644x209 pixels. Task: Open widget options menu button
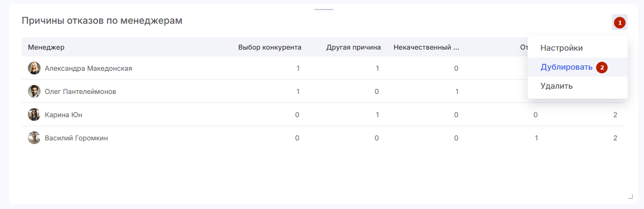click(620, 23)
